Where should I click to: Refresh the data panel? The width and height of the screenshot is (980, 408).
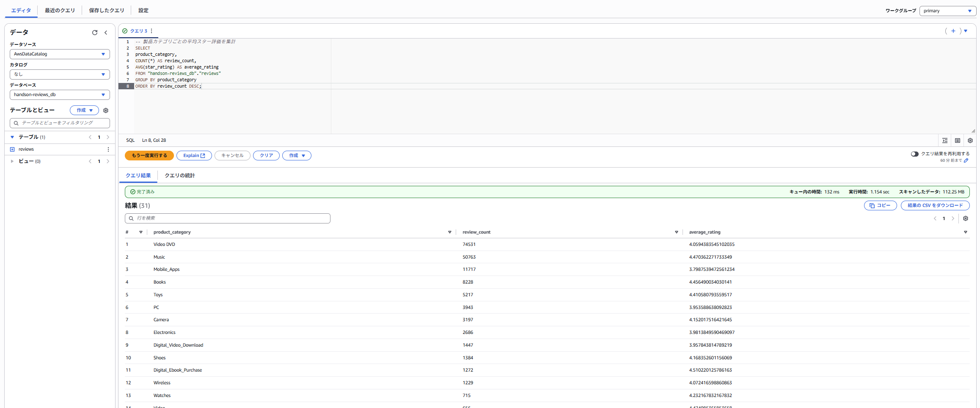[95, 33]
